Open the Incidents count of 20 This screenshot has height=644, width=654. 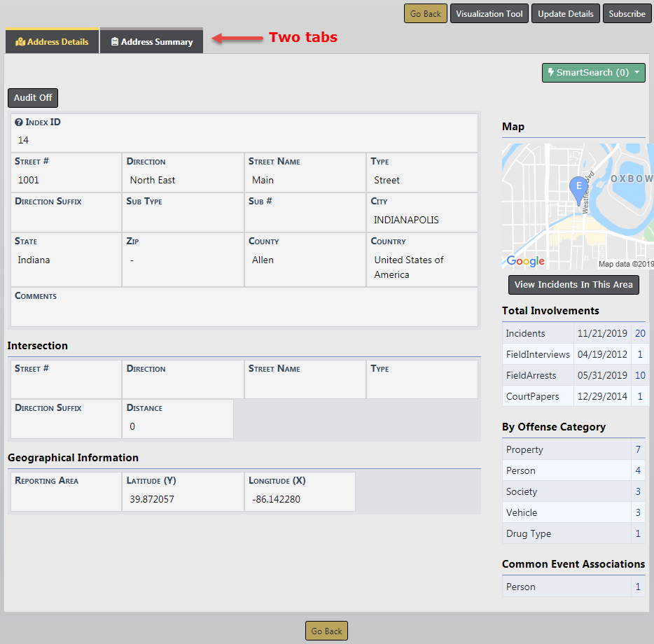(x=640, y=334)
